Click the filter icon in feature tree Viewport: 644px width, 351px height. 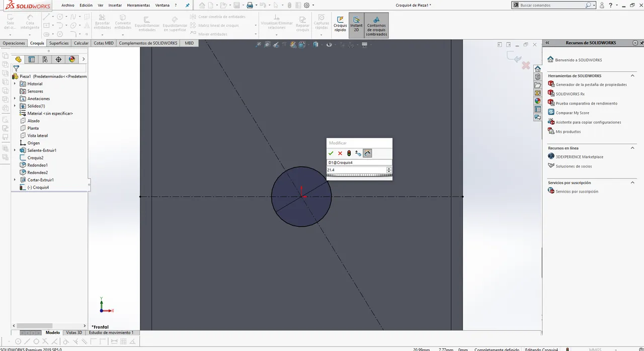click(16, 68)
